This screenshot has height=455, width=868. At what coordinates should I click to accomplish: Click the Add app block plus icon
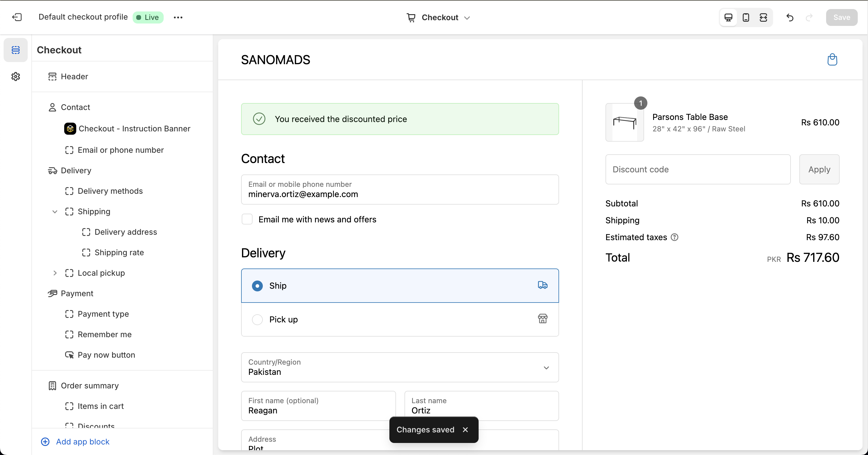coord(45,441)
